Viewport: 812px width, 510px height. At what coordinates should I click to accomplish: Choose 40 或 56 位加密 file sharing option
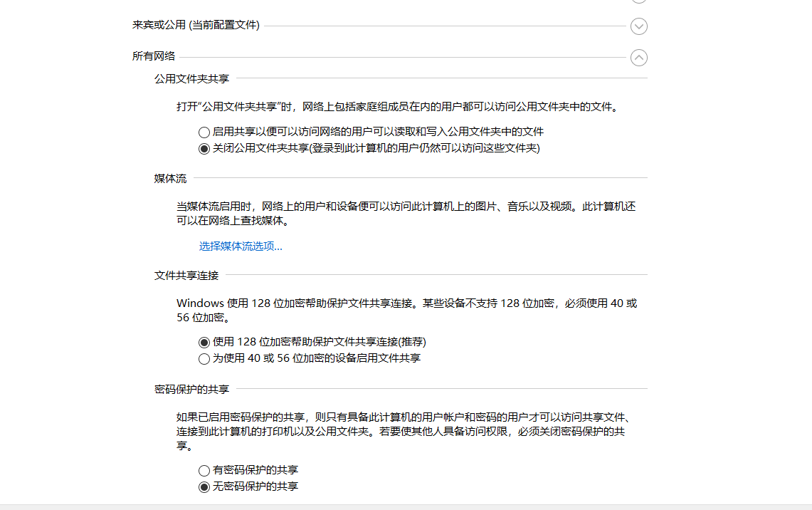tap(204, 359)
